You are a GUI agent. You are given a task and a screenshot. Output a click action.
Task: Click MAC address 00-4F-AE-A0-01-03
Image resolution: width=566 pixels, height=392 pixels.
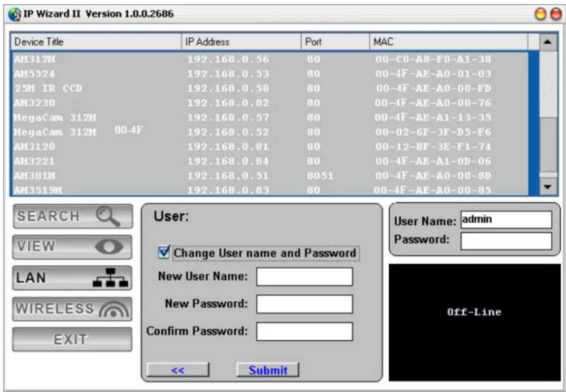click(x=433, y=74)
